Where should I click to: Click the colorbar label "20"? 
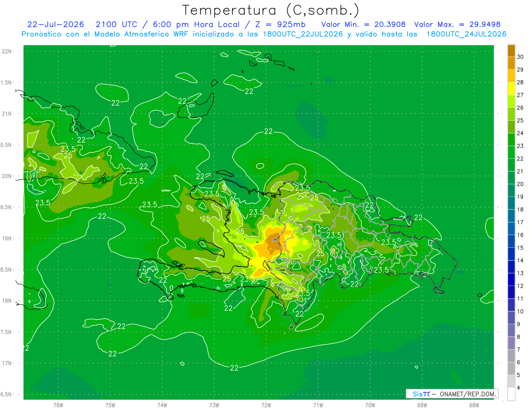click(x=521, y=184)
